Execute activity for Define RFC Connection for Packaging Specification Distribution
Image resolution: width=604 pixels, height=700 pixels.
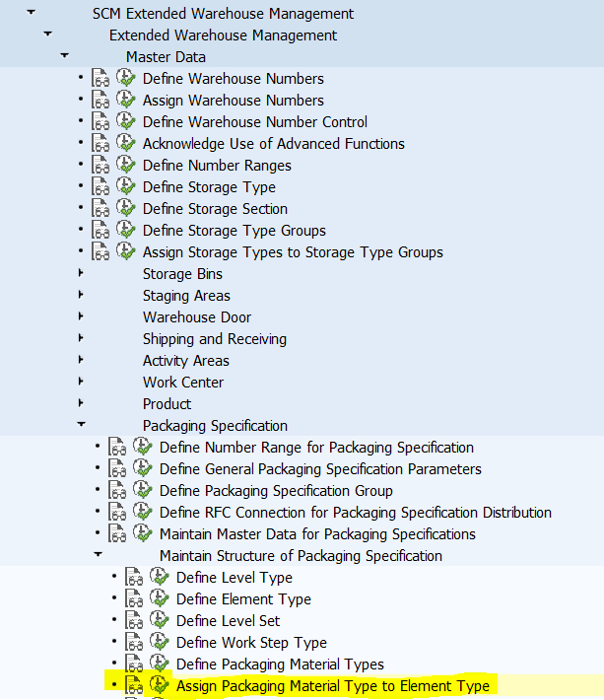[143, 512]
